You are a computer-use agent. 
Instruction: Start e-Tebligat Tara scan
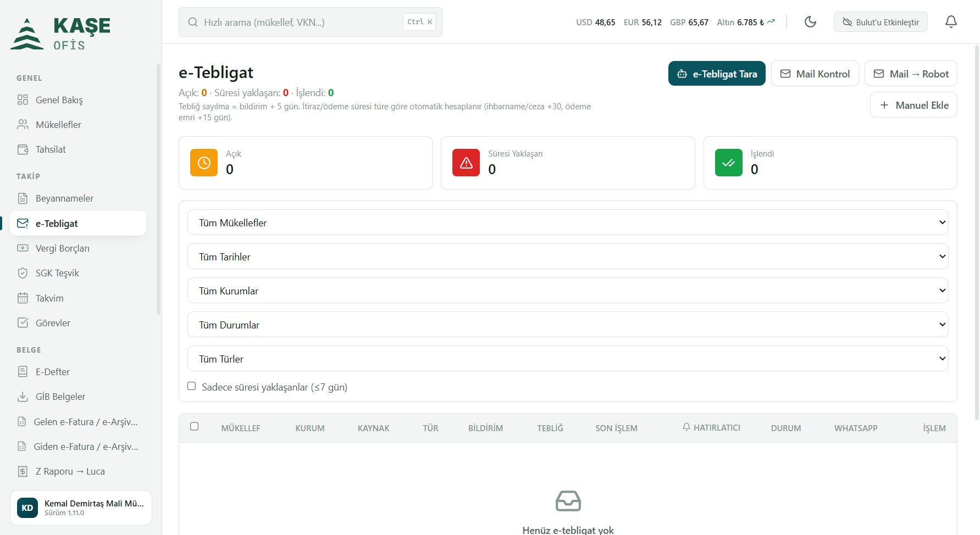(x=717, y=74)
